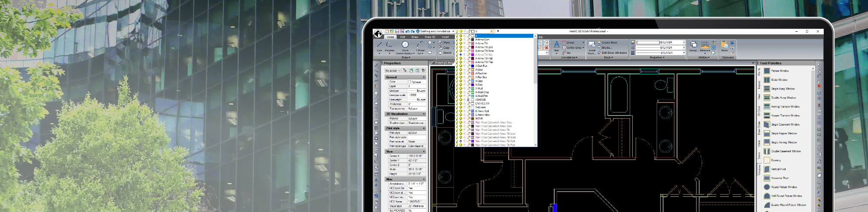Open the Insert ribbon tab
This screenshot has width=868, height=212.
point(445,37)
